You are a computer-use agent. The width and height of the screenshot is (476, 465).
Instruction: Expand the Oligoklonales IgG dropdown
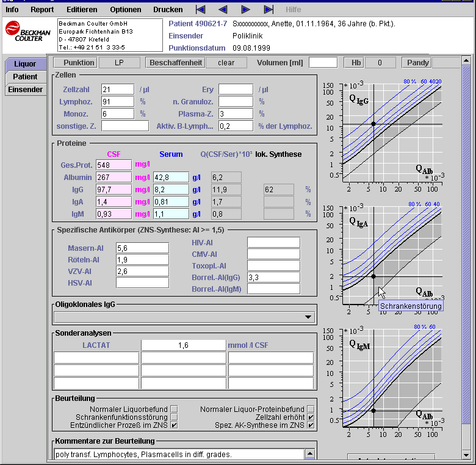pyautogui.click(x=307, y=317)
